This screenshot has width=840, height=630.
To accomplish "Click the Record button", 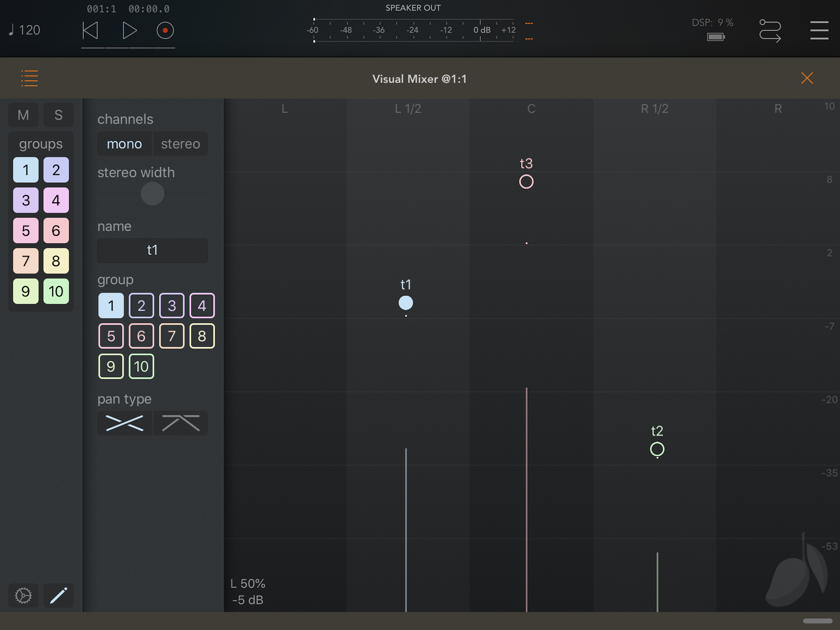I will tap(165, 30).
